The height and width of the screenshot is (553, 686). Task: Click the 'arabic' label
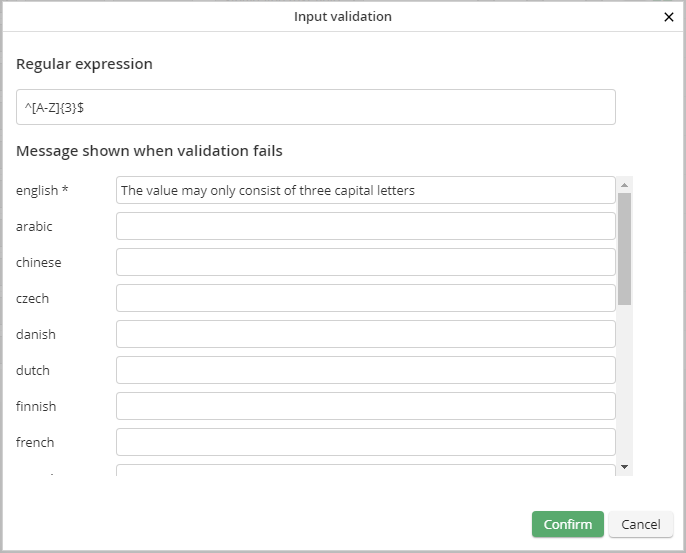point(34,226)
